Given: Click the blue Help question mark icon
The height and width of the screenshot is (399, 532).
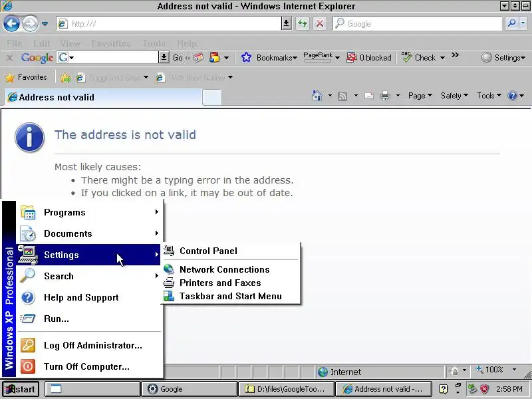Looking at the screenshot, I should (512, 96).
